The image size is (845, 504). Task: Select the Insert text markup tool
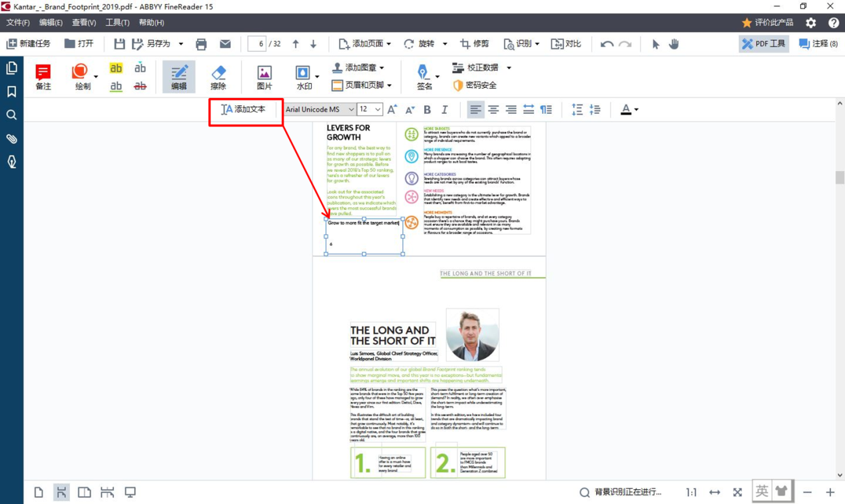click(140, 68)
